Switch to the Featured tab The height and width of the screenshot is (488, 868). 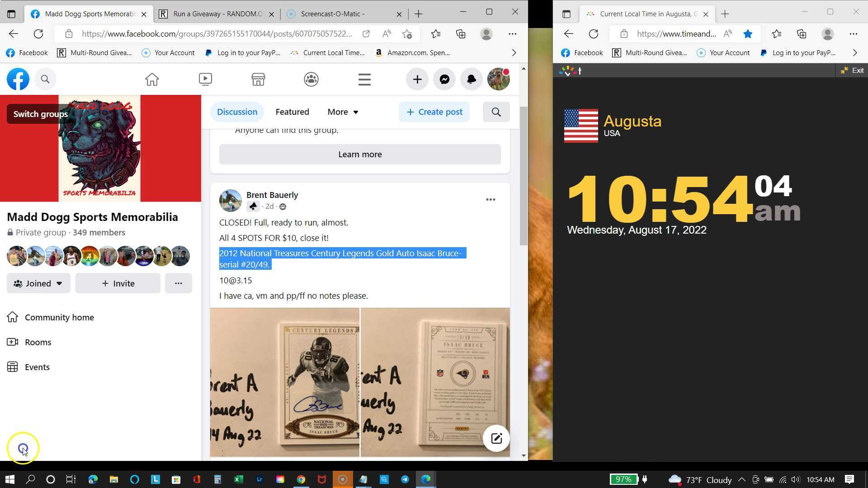(292, 112)
